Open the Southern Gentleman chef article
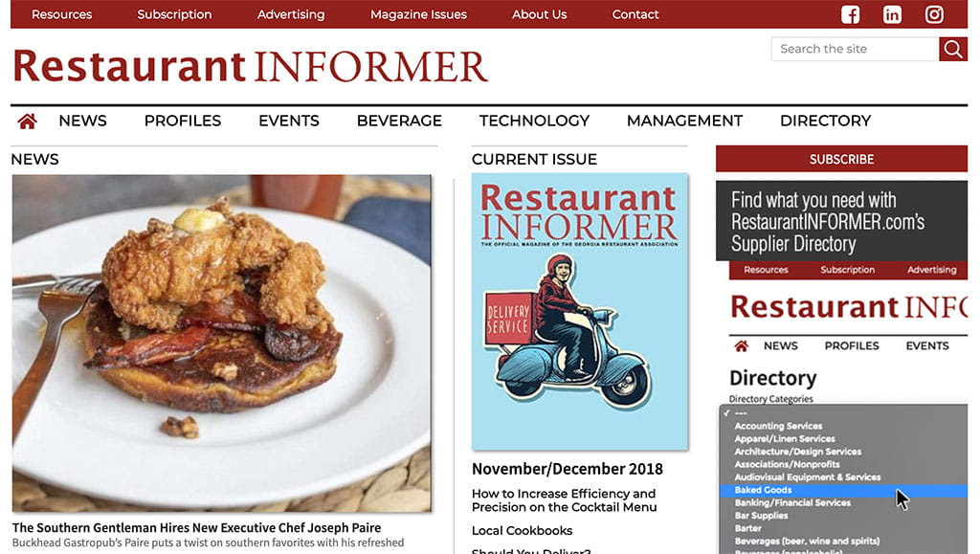 tap(196, 528)
